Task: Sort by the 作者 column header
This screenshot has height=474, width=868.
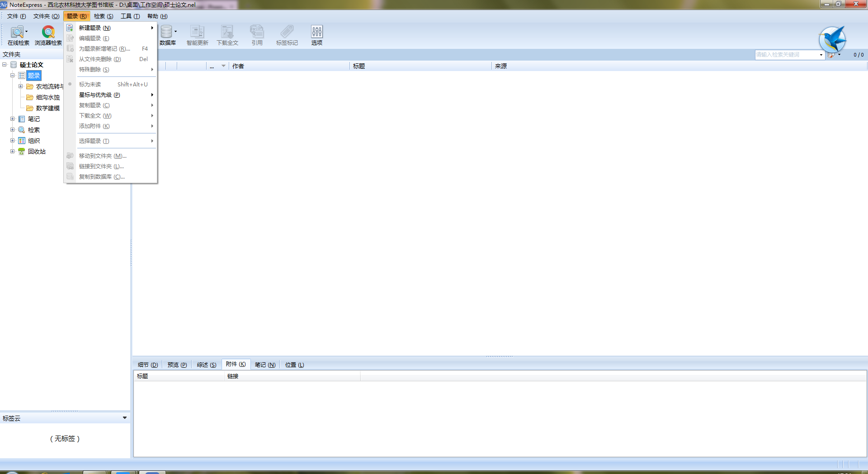Action: pyautogui.click(x=289, y=66)
